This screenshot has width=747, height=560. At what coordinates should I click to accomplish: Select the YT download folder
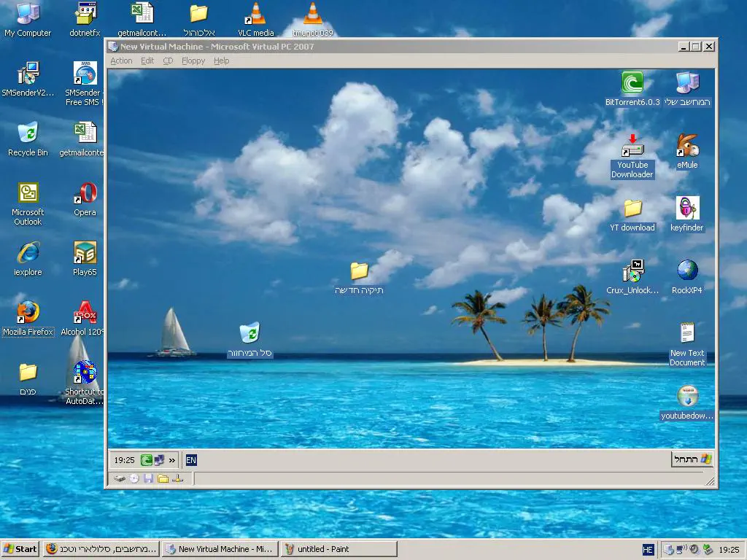point(632,209)
